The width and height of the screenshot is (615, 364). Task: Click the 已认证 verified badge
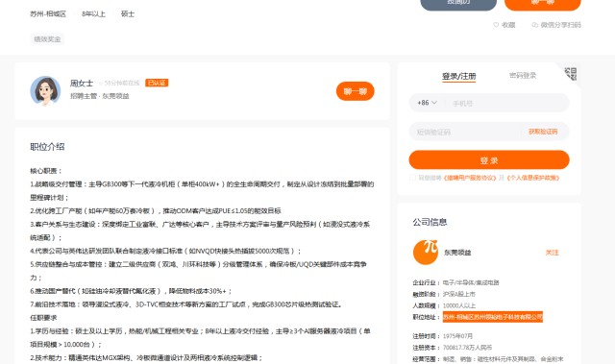pos(157,83)
